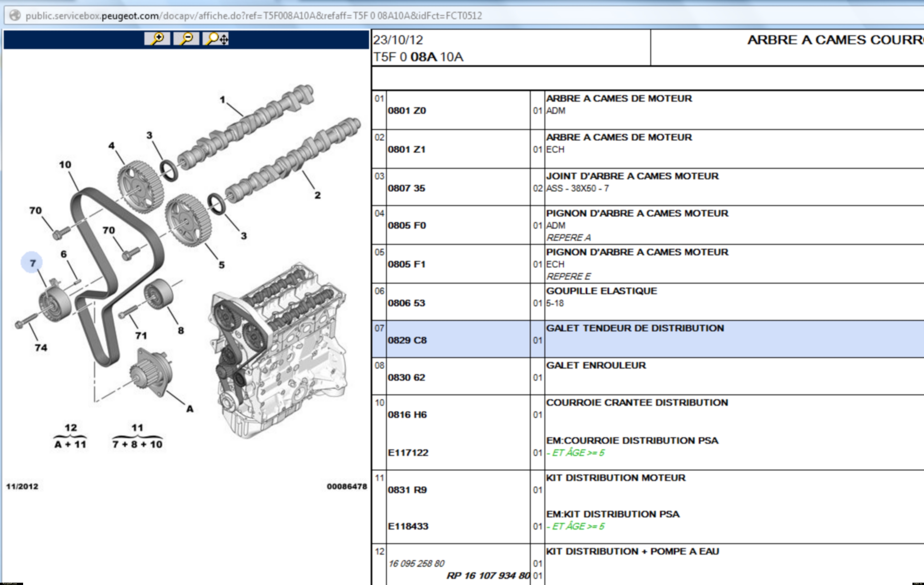This screenshot has width=924, height=585.
Task: Click the zoom in magnifier icon
Action: [157, 38]
